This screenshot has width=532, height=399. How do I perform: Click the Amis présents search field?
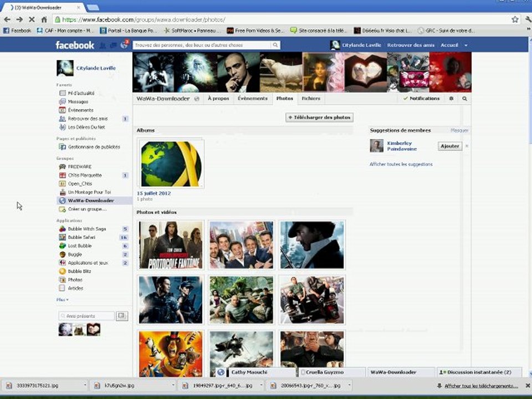87,316
